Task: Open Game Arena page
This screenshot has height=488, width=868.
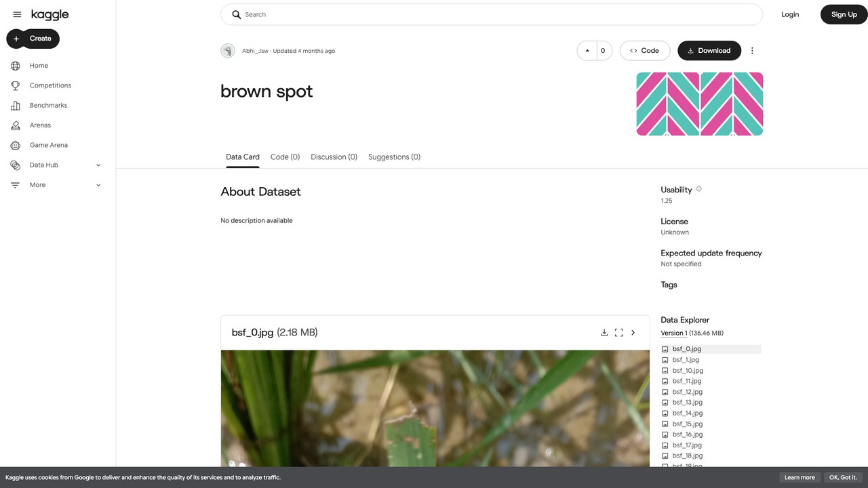Action: pos(49,145)
